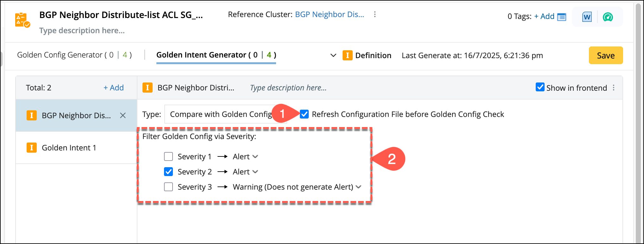Select the Golden Intent Generator tab
Viewport: 644px width, 244px height.
tap(216, 55)
